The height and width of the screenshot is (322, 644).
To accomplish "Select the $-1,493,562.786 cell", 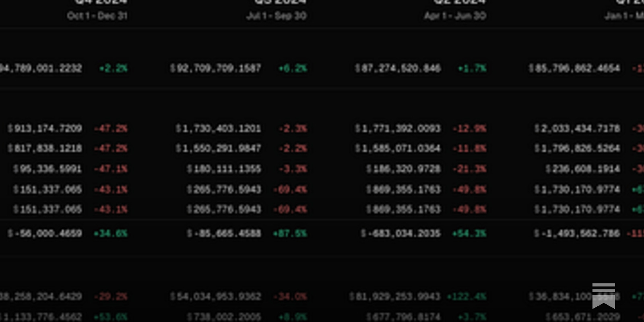I will (x=577, y=233).
